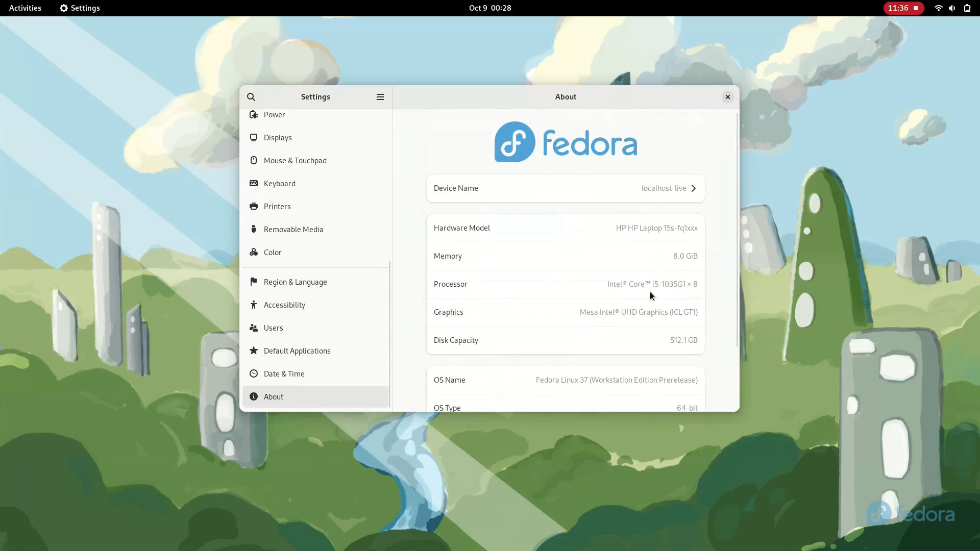Open Region & Language settings

coord(295,281)
